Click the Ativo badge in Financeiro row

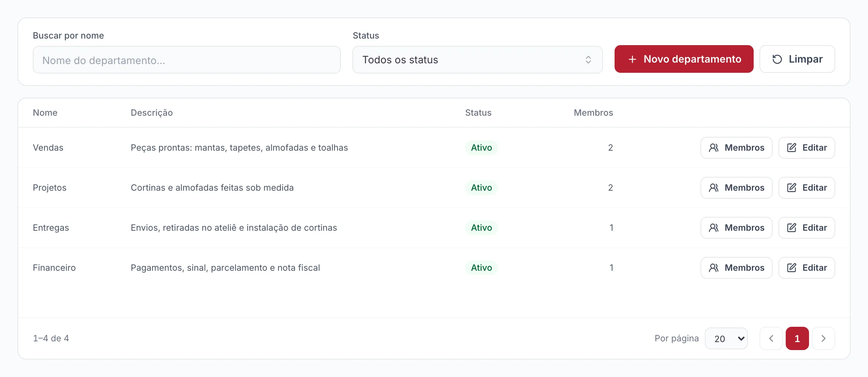pos(481,268)
